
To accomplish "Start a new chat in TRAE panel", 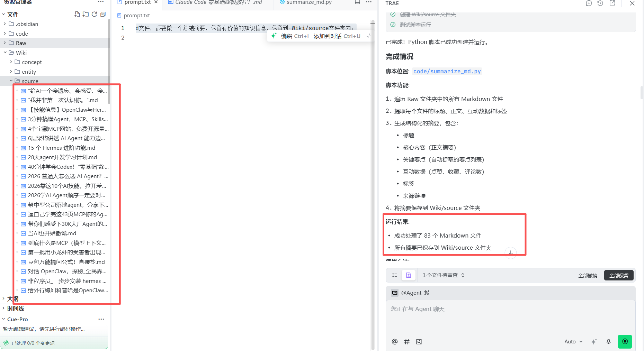I will (x=589, y=3).
